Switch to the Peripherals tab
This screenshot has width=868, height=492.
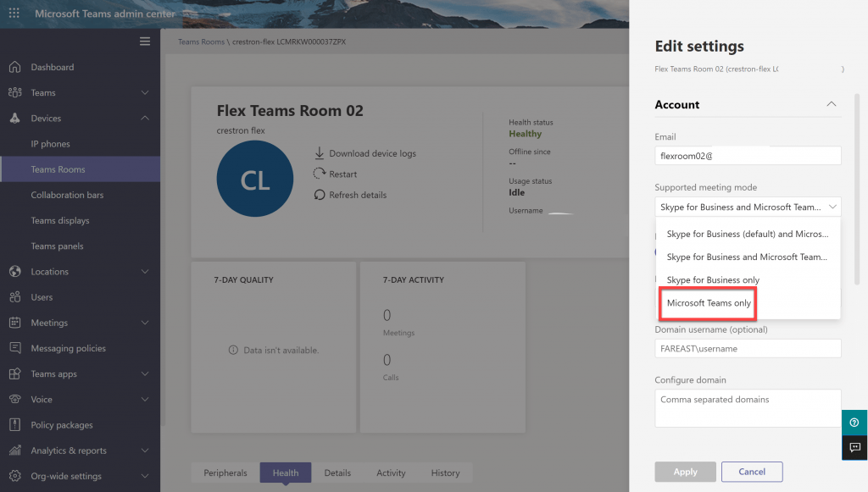[225, 473]
